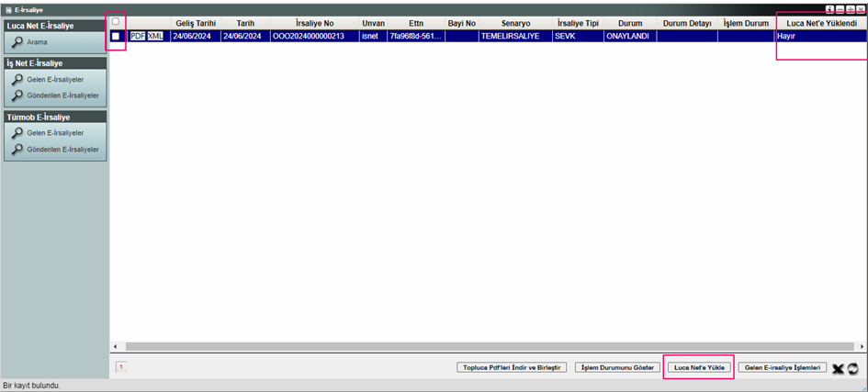Click the Senaryo column header
This screenshot has width=868, height=392.
coord(515,24)
